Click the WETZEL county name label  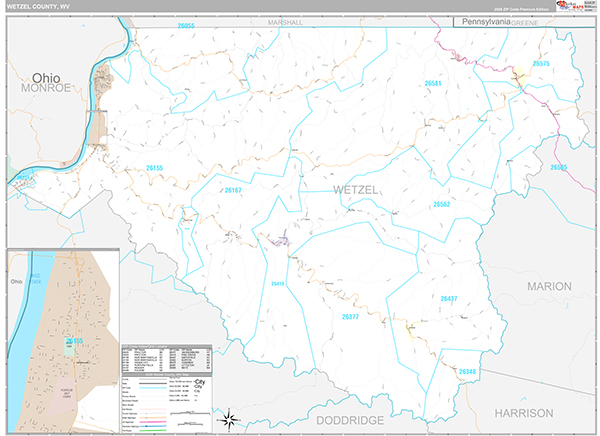[x=355, y=189]
